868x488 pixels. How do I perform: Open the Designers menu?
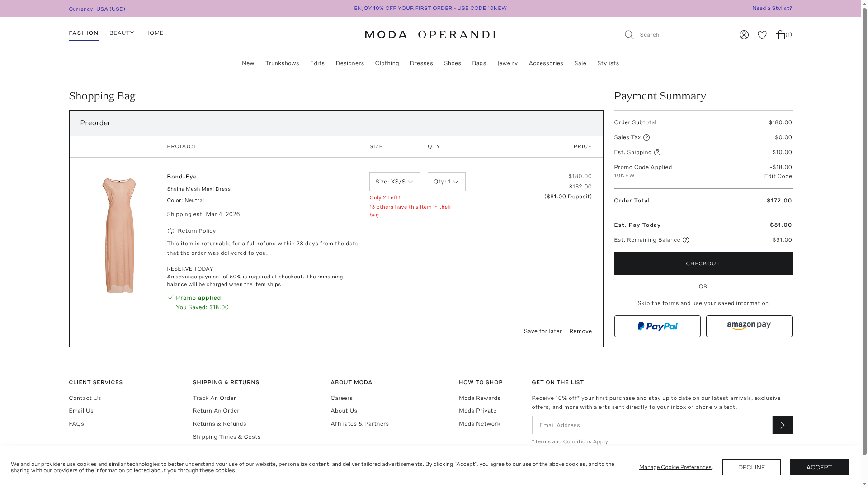(349, 63)
